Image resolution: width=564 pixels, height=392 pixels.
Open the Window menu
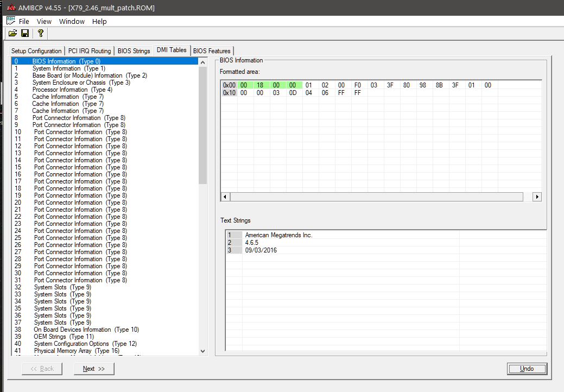point(72,21)
